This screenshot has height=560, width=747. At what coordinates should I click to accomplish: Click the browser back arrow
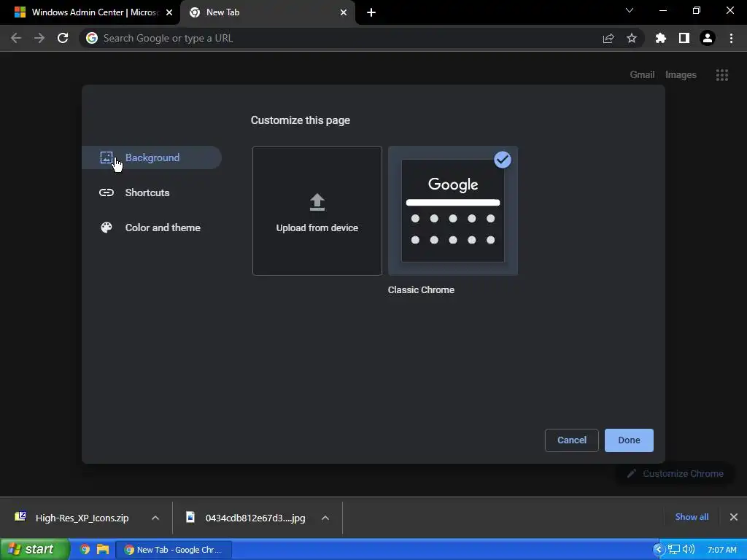pyautogui.click(x=16, y=38)
